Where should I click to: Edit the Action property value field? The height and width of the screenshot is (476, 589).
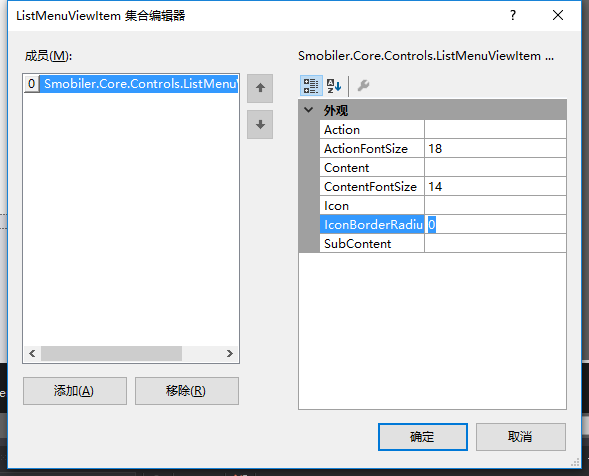495,130
